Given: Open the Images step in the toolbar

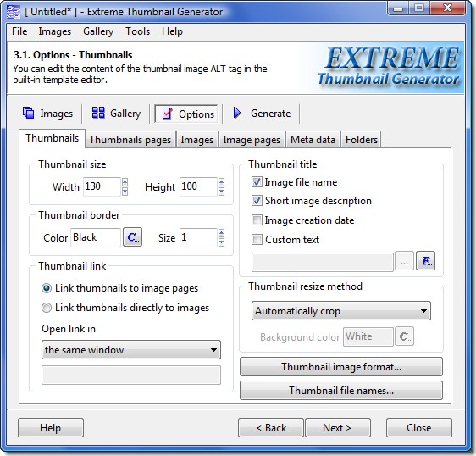Looking at the screenshot, I should (48, 114).
